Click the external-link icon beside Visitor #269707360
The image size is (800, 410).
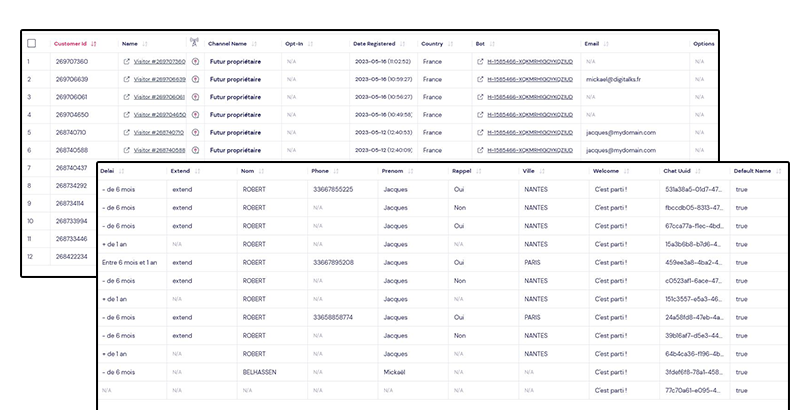coord(127,62)
